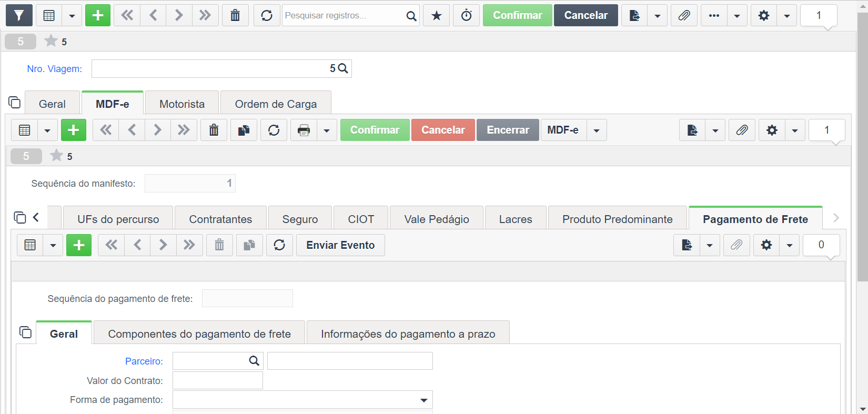
Task: Click the vertical scrollbar on the right
Action: [862, 147]
